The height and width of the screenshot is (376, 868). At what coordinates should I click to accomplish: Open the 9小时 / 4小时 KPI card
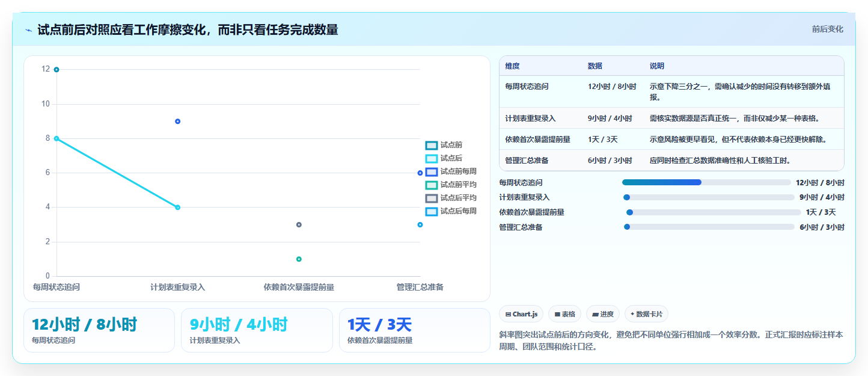(257, 330)
